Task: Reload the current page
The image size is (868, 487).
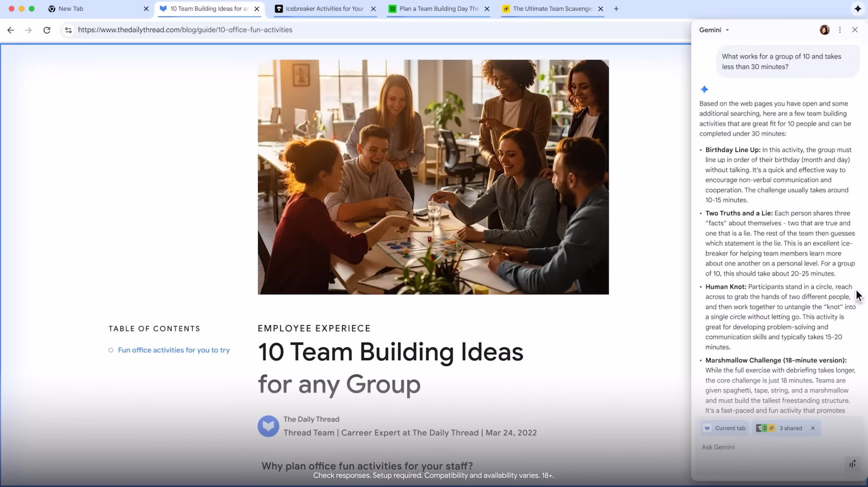Action: 47,30
